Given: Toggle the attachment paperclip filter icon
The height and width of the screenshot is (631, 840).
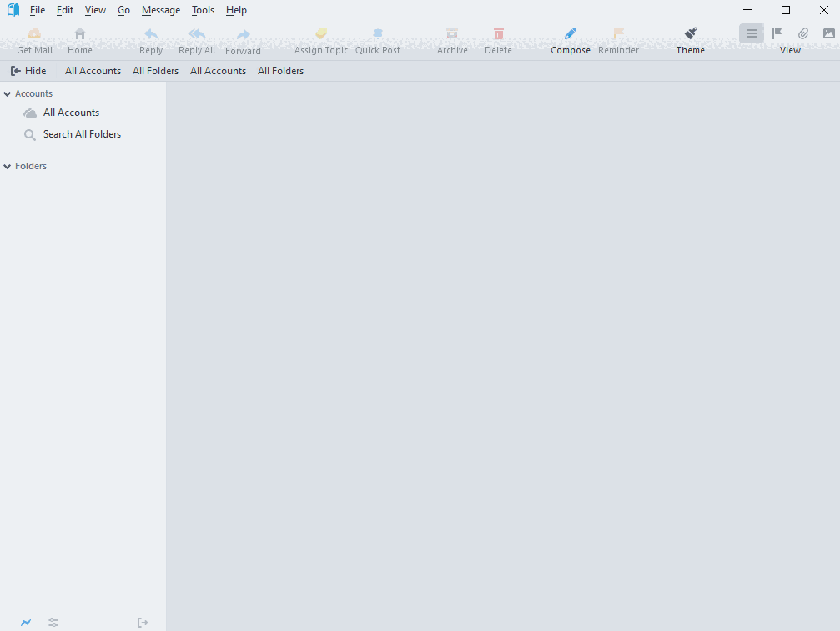Looking at the screenshot, I should click(803, 33).
